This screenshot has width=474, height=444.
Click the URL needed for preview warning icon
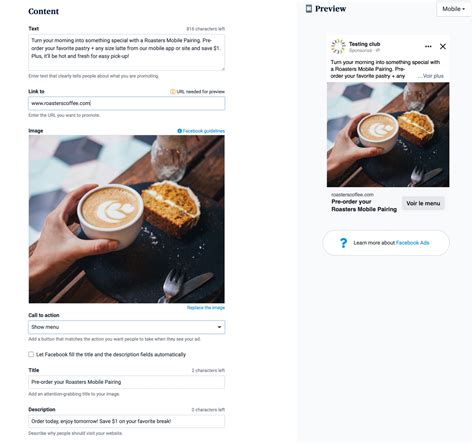[173, 92]
